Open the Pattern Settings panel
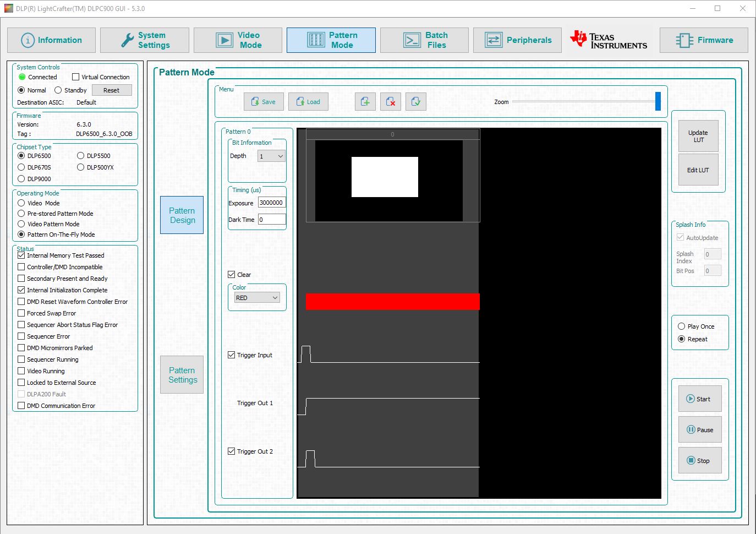The width and height of the screenshot is (756, 534). point(182,375)
